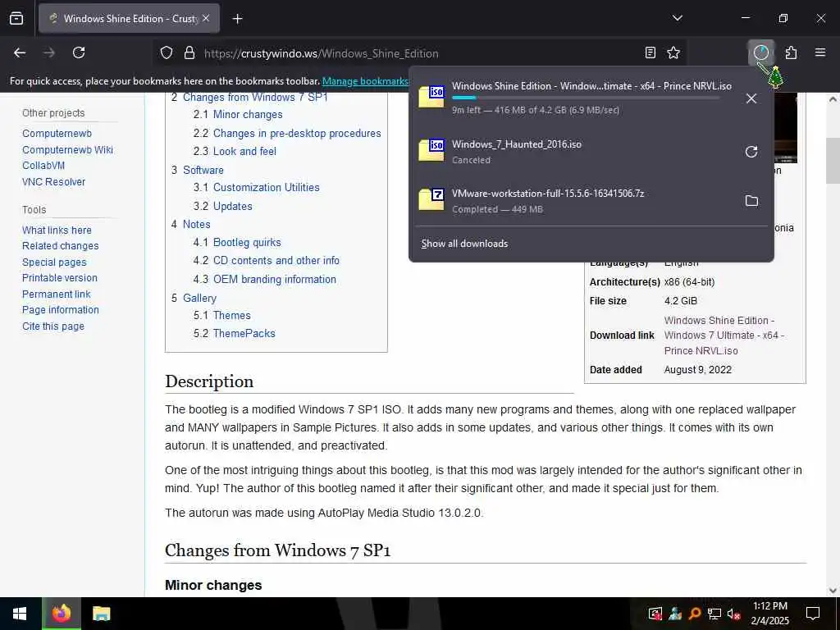840x630 pixels.
Task: Go back to the previous page
Action: tap(20, 52)
